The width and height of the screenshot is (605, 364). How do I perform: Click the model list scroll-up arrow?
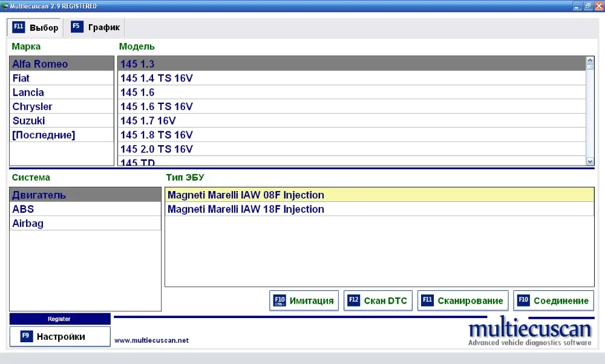coord(590,60)
